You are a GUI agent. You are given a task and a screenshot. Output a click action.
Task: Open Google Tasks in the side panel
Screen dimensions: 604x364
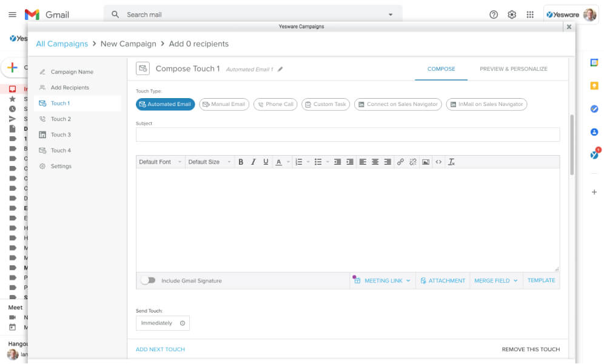click(594, 109)
